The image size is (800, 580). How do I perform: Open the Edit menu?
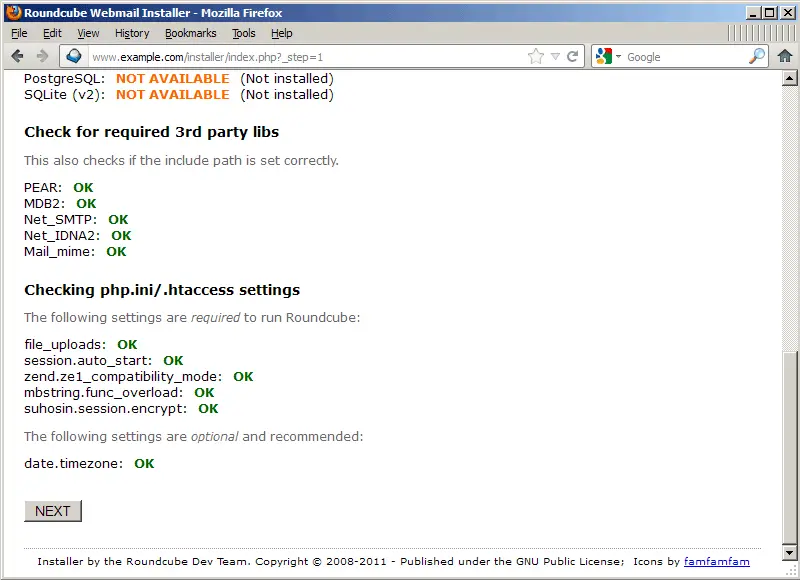tap(52, 33)
